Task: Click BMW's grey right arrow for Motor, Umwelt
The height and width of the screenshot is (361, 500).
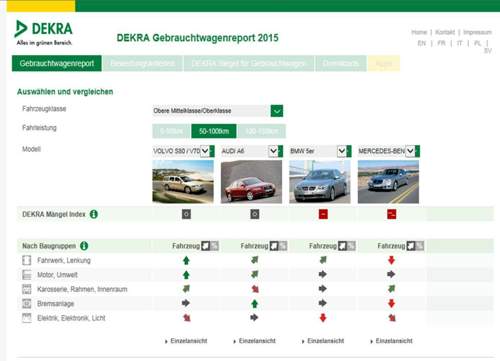Action: coord(323,274)
